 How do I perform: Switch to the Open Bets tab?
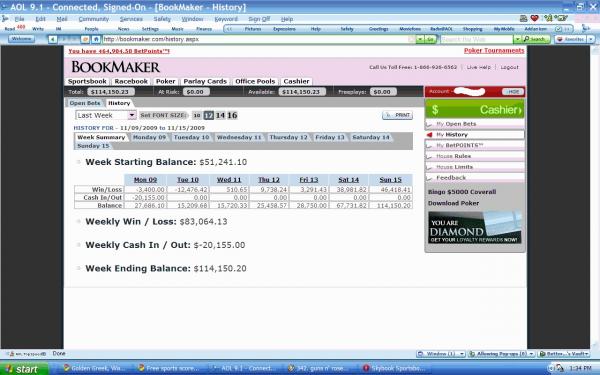click(85, 103)
